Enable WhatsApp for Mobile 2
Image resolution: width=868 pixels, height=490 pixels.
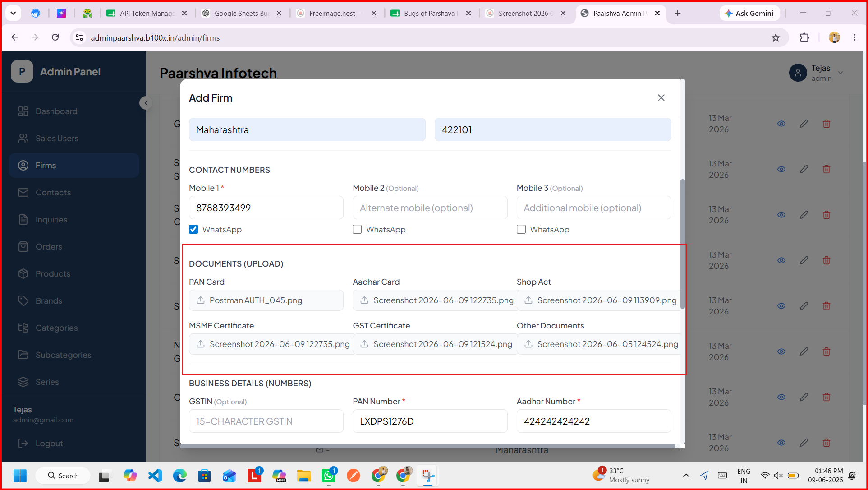pyautogui.click(x=357, y=229)
